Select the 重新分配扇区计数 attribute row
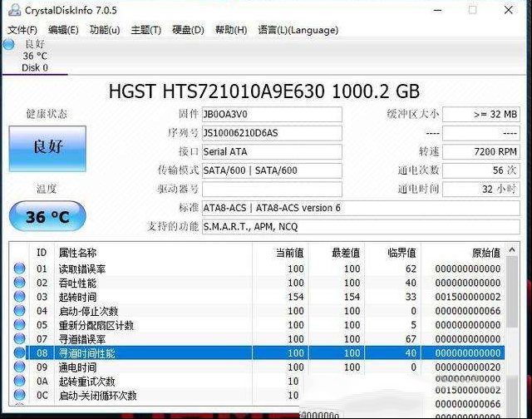Image resolution: width=532 pixels, height=419 pixels. tap(257, 325)
